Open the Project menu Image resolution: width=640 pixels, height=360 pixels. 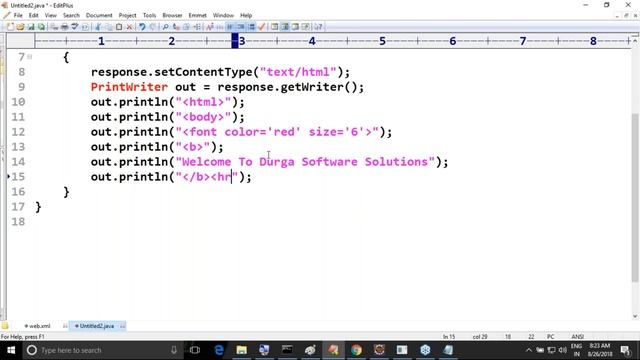point(127,15)
